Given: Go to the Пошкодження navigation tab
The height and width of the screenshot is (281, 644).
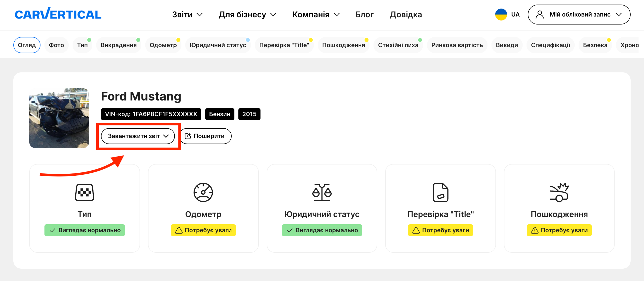Looking at the screenshot, I should click(343, 45).
